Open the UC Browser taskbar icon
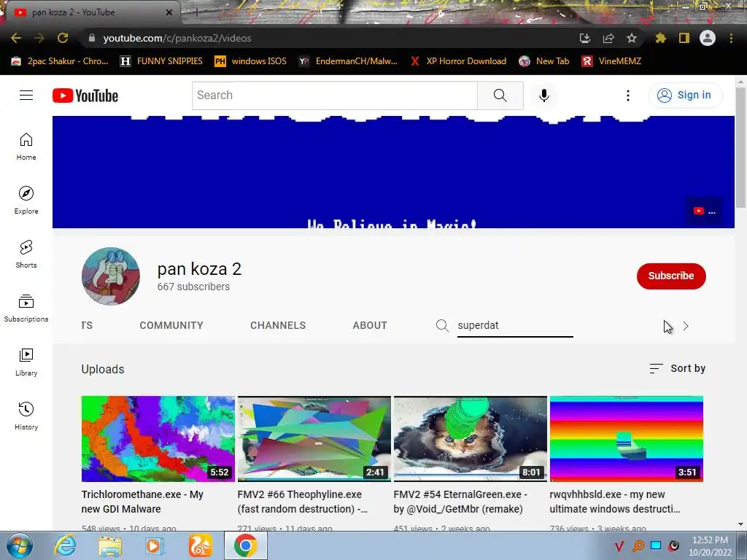Image resolution: width=747 pixels, height=560 pixels. (x=200, y=546)
